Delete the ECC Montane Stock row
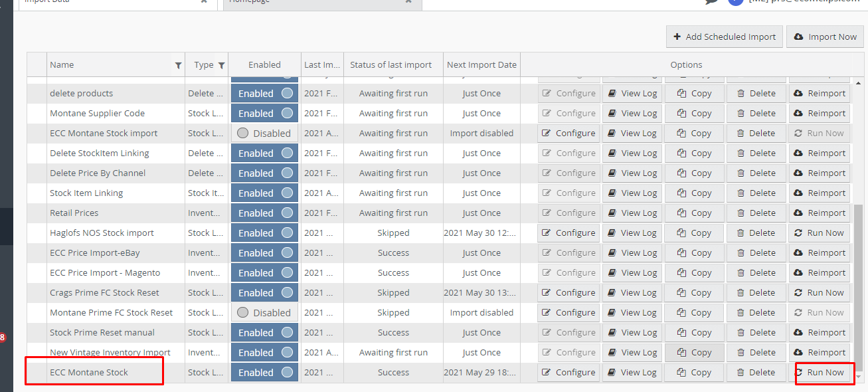 [x=756, y=373]
